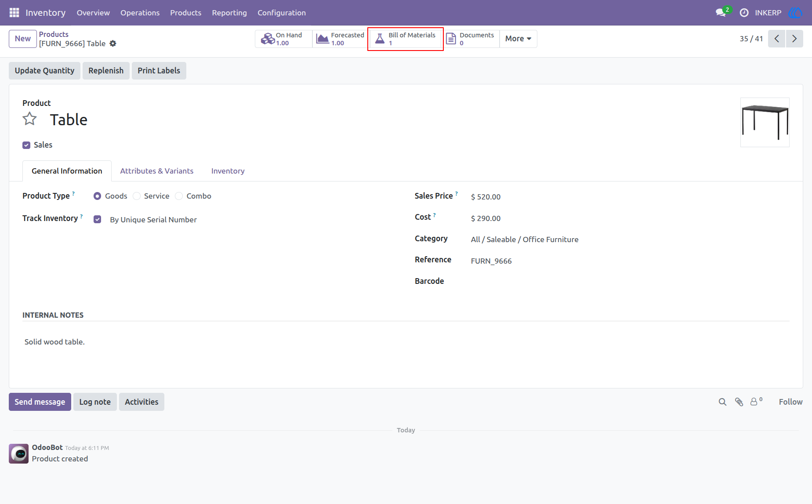Open the Overview menu
The image size is (812, 504).
93,13
